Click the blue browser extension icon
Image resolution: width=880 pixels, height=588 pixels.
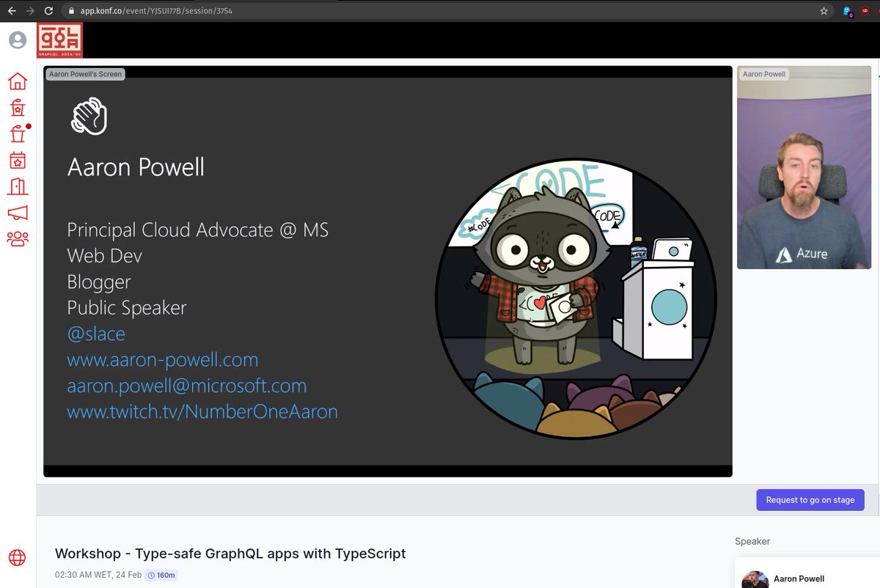pyautogui.click(x=847, y=11)
